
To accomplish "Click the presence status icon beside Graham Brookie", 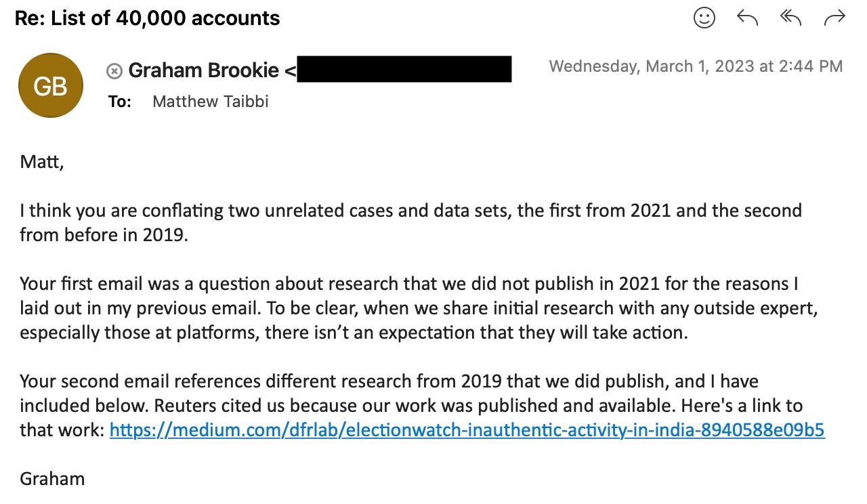I will tap(114, 70).
